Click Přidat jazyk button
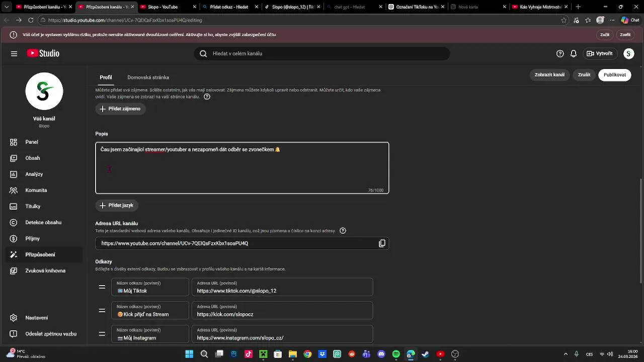 pos(117,205)
